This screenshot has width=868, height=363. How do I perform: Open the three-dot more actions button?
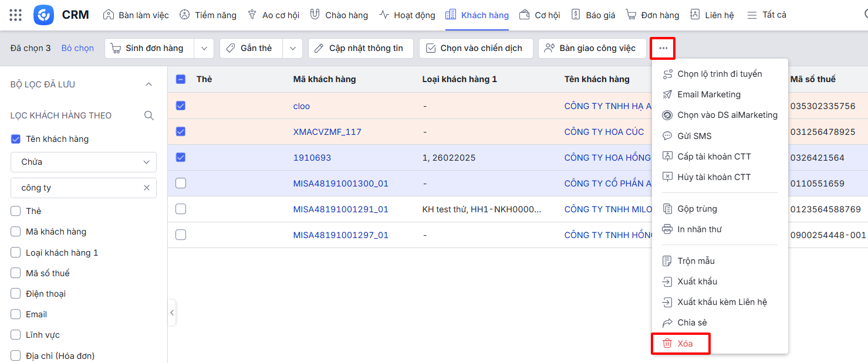(663, 48)
